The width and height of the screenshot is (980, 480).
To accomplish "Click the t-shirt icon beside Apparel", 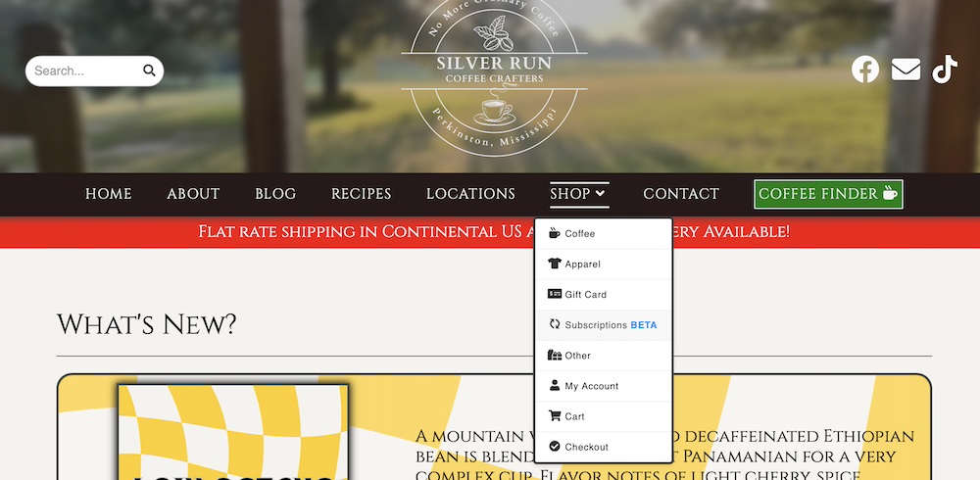I will point(554,264).
